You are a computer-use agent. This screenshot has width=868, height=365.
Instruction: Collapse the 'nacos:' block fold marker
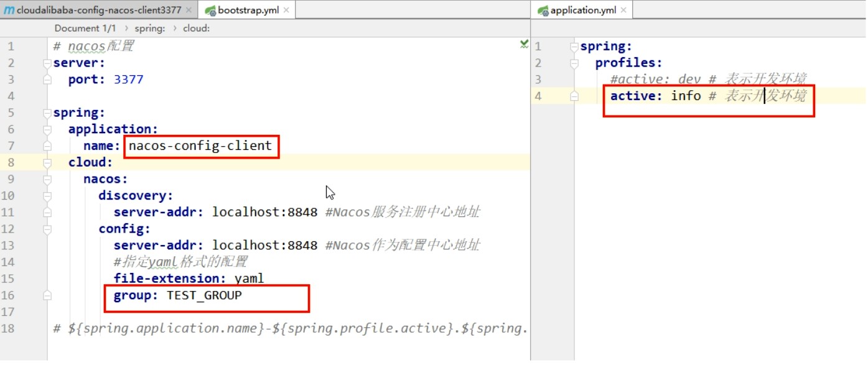(47, 179)
